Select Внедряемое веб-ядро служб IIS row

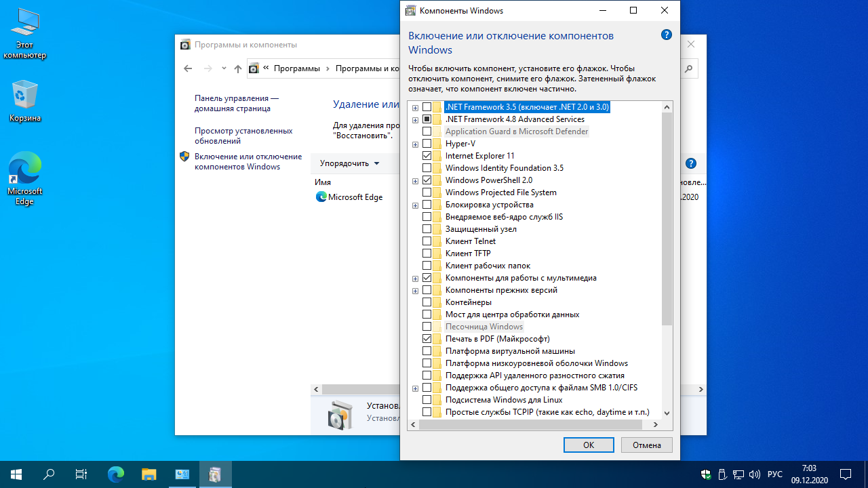pos(504,217)
